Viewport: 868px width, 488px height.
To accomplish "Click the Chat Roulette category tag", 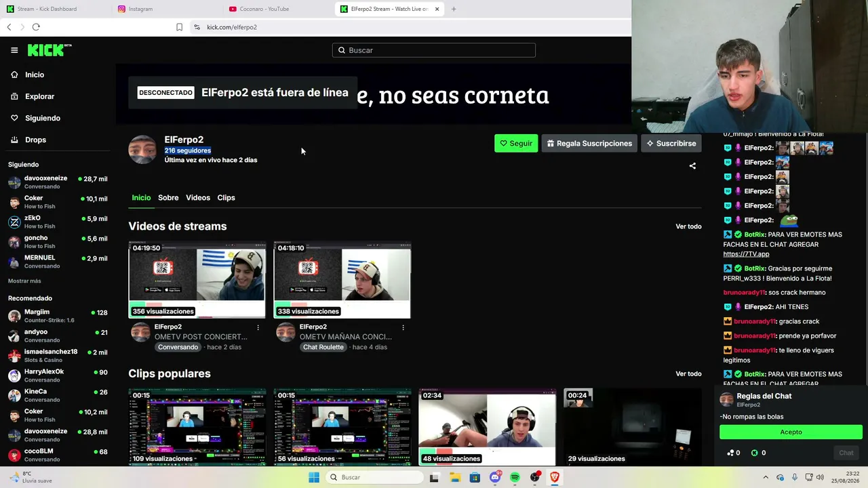I will coord(323,347).
